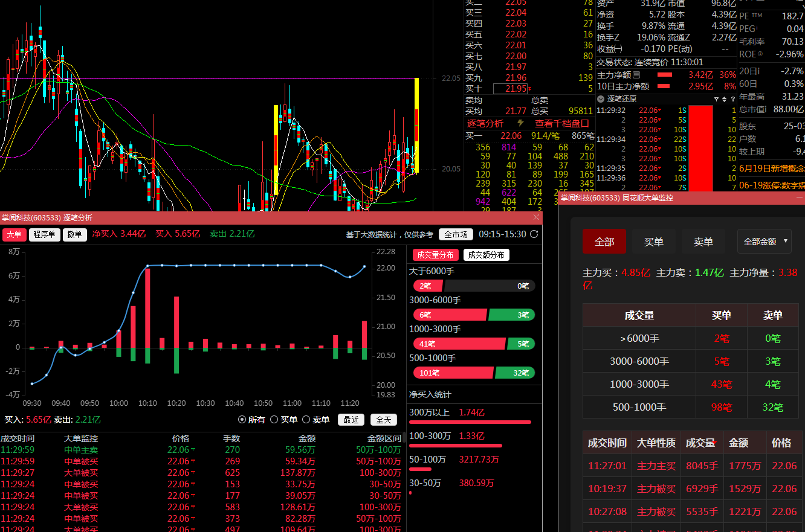Select the 卖单 tab in 大单监控
The image size is (805, 532).
[x=703, y=242]
